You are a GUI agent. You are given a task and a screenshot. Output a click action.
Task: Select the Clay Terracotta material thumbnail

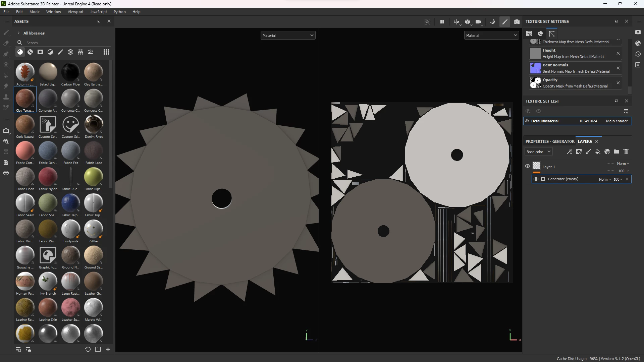click(25, 99)
